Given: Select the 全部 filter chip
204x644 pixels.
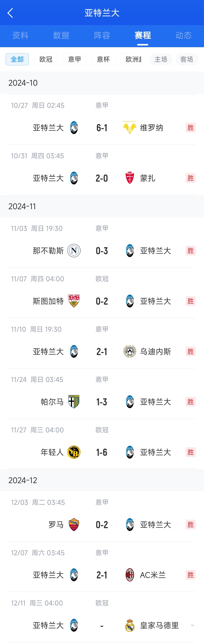Looking at the screenshot, I should tap(17, 59).
